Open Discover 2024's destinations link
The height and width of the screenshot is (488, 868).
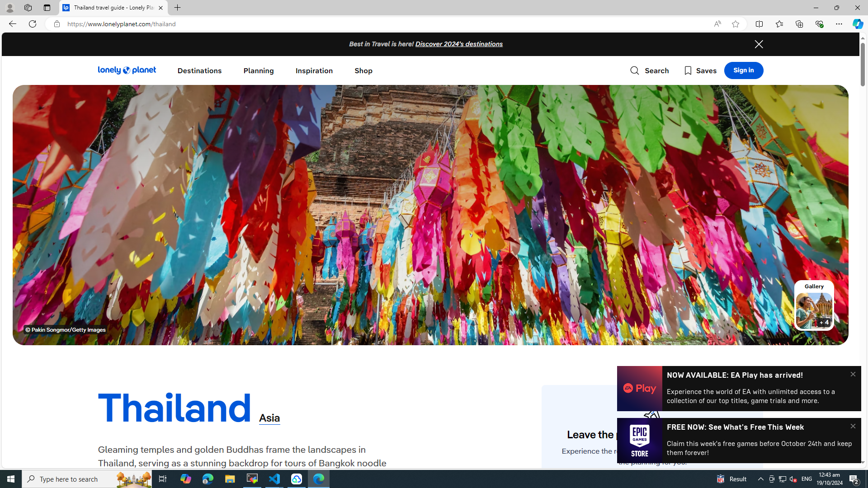coord(458,44)
